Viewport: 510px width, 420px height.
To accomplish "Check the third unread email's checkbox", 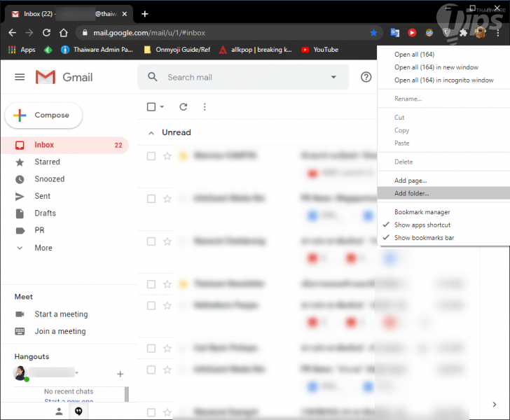I will 151,241.
